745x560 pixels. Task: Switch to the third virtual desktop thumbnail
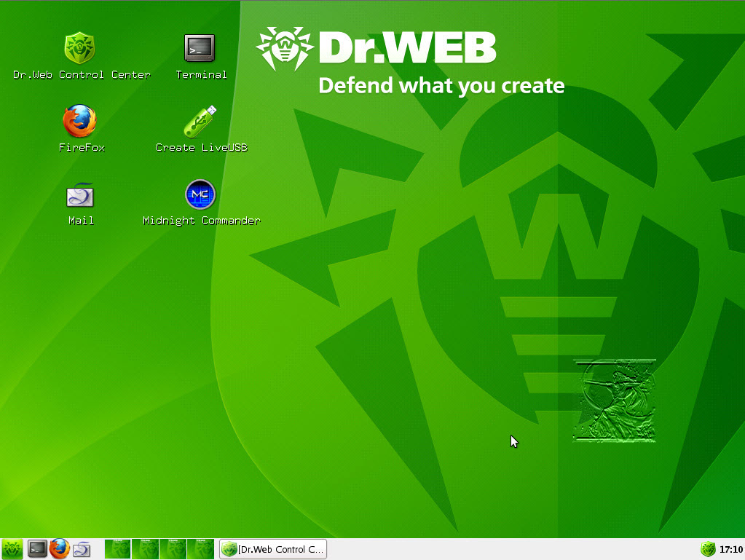click(173, 549)
